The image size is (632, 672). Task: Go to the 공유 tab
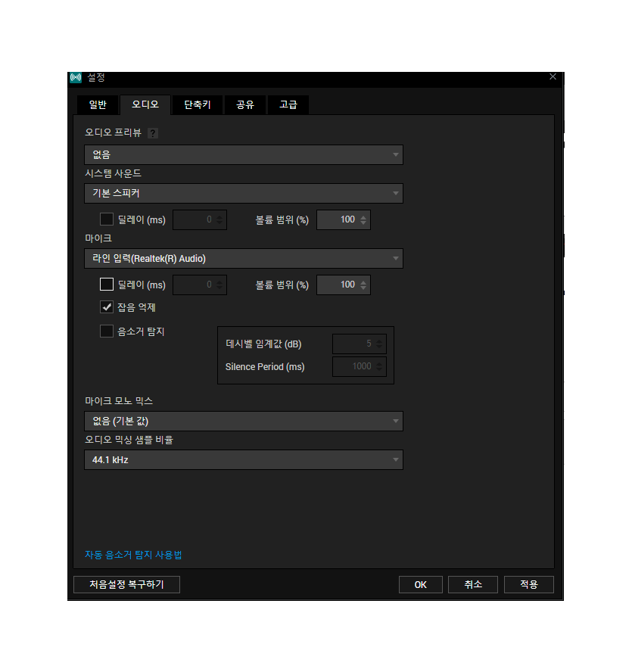coord(244,104)
